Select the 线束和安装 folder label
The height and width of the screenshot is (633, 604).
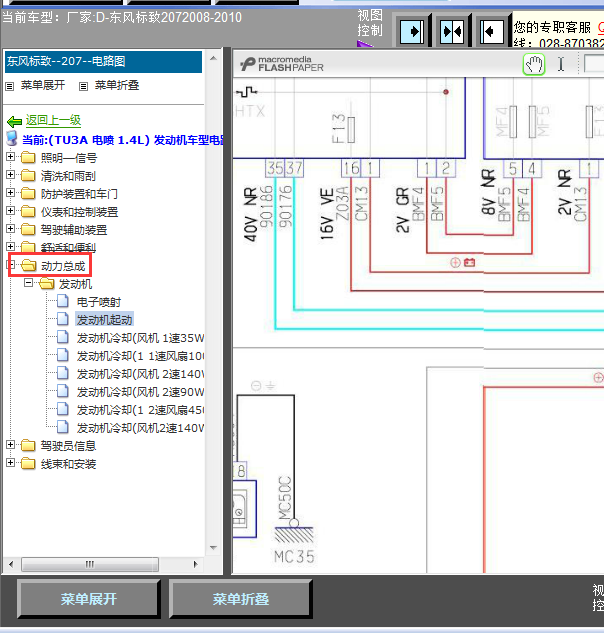pos(68,464)
